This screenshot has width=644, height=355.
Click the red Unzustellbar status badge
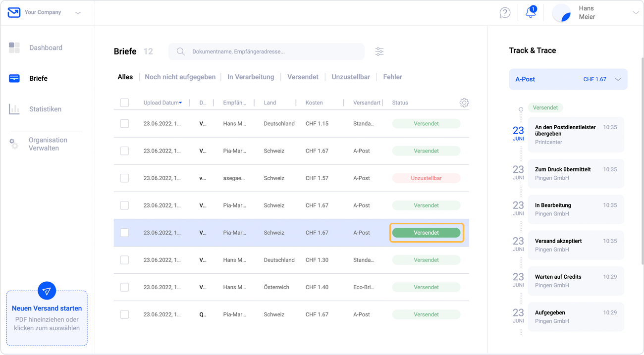click(426, 178)
